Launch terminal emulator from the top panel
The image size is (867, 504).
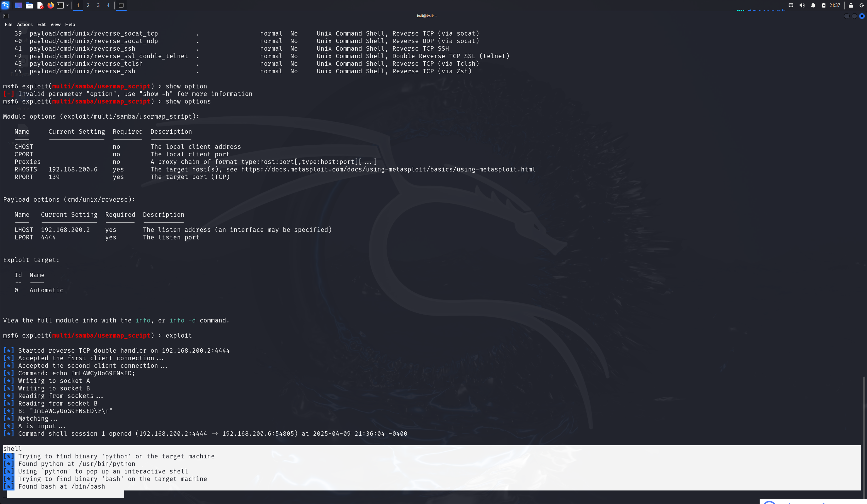tap(60, 5)
